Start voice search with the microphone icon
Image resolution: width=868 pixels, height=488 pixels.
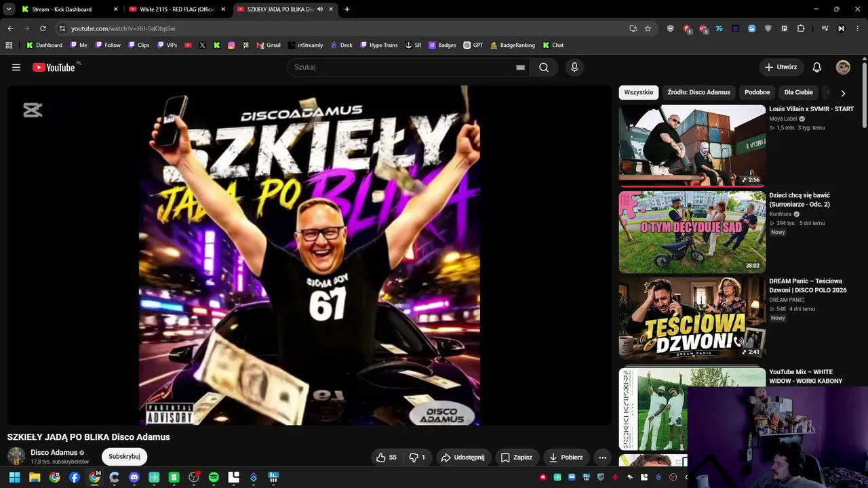[x=574, y=67]
